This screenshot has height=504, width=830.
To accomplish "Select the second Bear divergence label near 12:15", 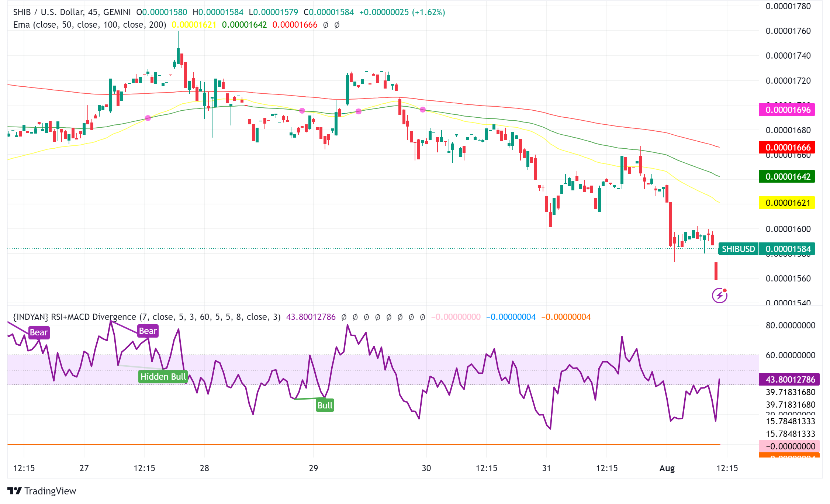I will point(148,331).
